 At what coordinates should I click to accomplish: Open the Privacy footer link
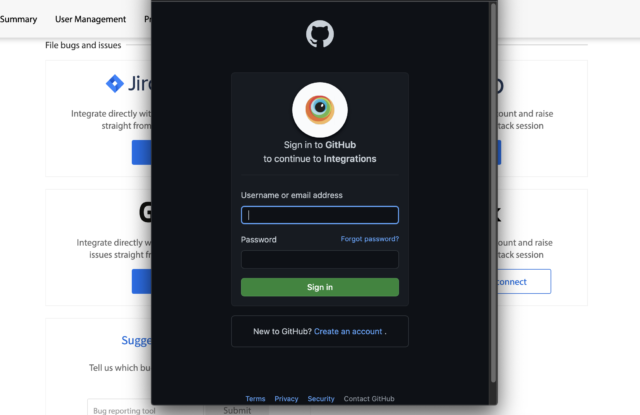(286, 399)
